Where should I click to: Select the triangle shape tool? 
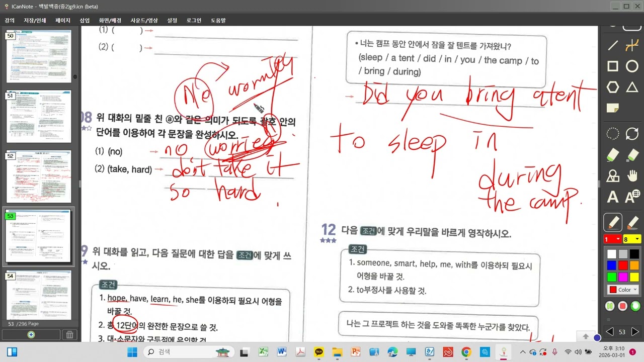coord(632,87)
